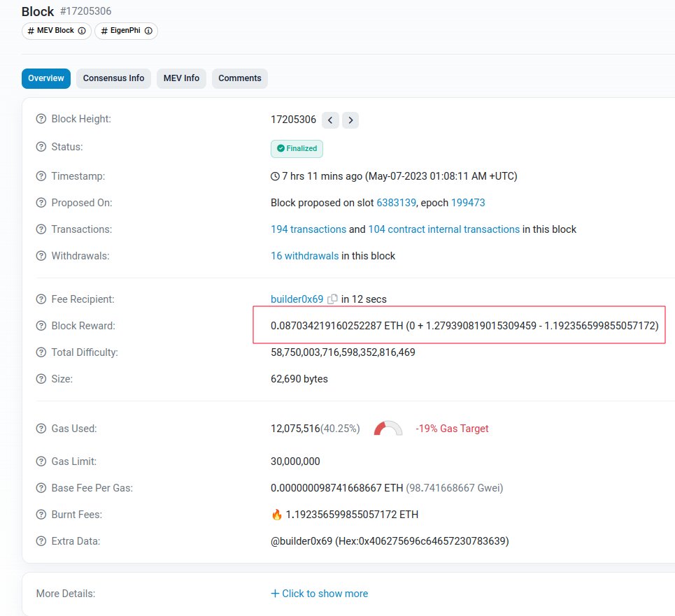Go to the next block with the right chevron

[x=350, y=120]
